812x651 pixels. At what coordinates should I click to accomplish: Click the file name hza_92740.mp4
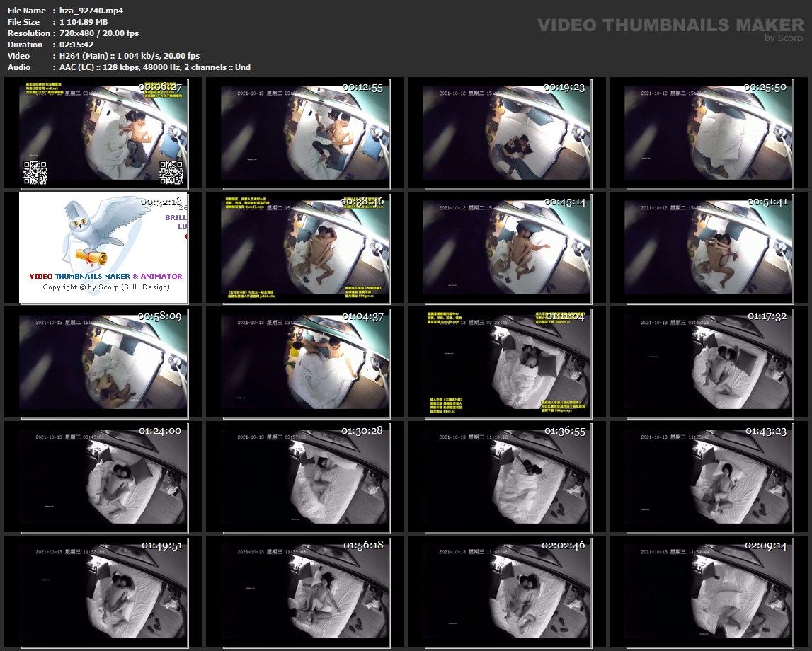tap(82, 11)
